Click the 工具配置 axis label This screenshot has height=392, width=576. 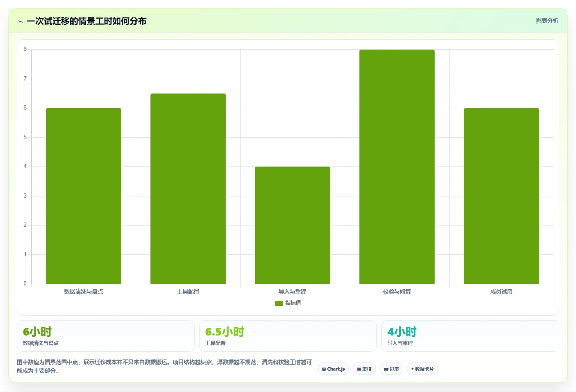click(x=188, y=291)
